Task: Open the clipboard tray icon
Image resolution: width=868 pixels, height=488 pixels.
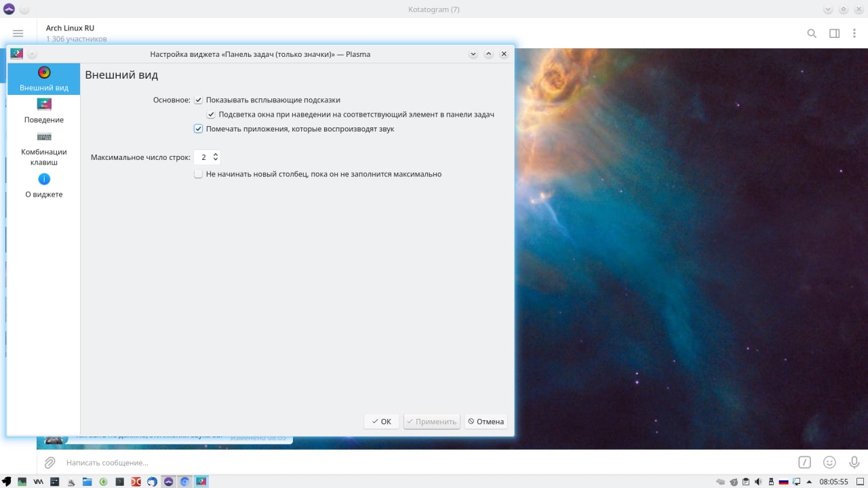Action: (x=746, y=482)
